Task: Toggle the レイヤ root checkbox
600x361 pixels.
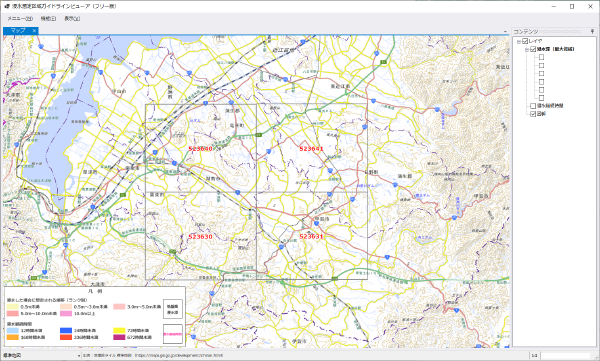Action: point(525,41)
